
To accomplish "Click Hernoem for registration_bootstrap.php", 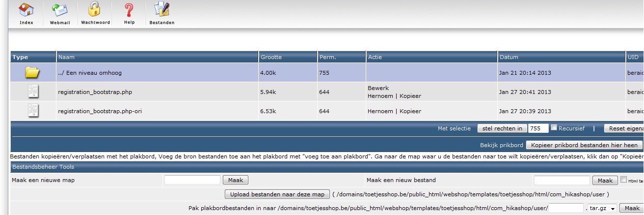I will (x=380, y=96).
